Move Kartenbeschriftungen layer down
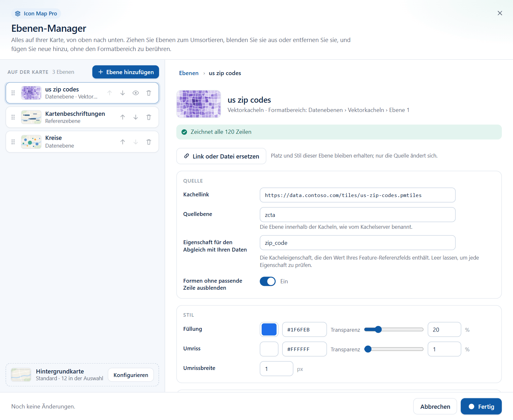513x420 pixels. [136, 117]
